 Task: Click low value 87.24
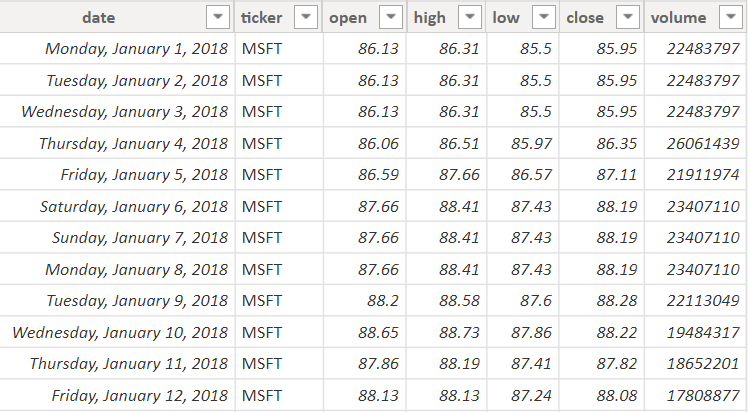pos(531,395)
